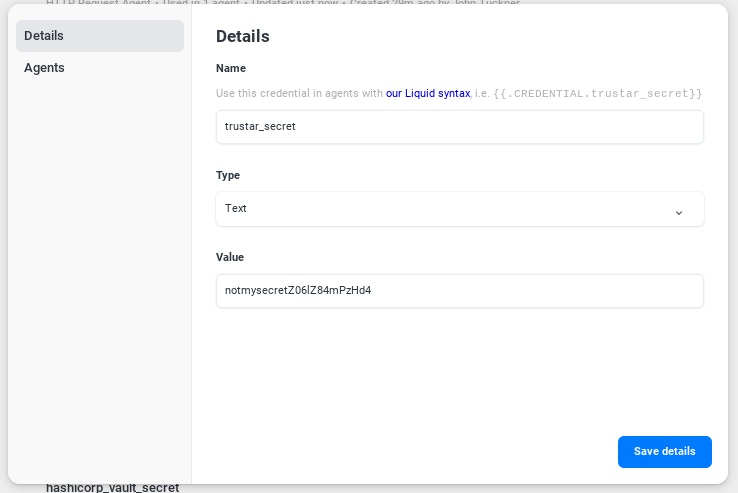Click the Liquid credential code snippet
Screen dimensions: 738x493
[598, 94]
